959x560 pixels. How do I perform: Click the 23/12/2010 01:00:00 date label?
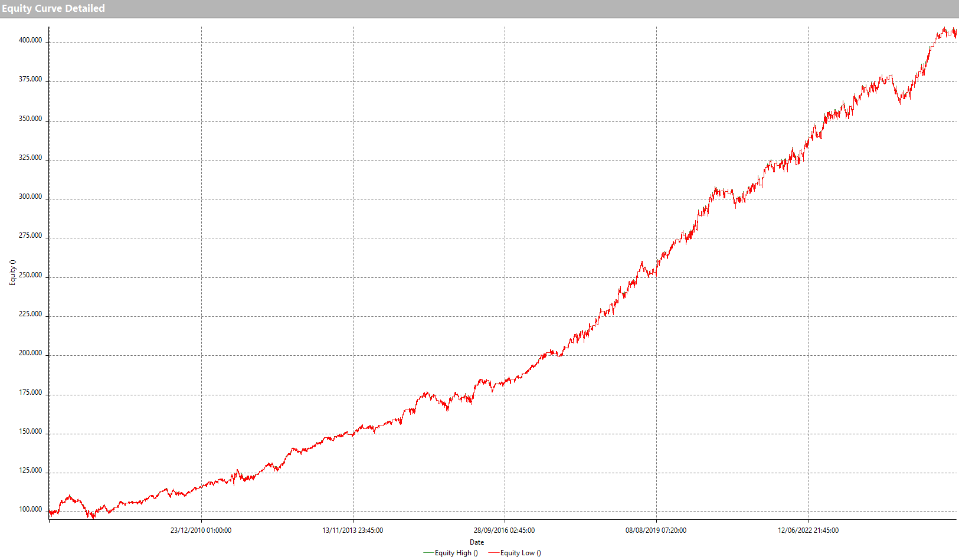click(x=201, y=530)
